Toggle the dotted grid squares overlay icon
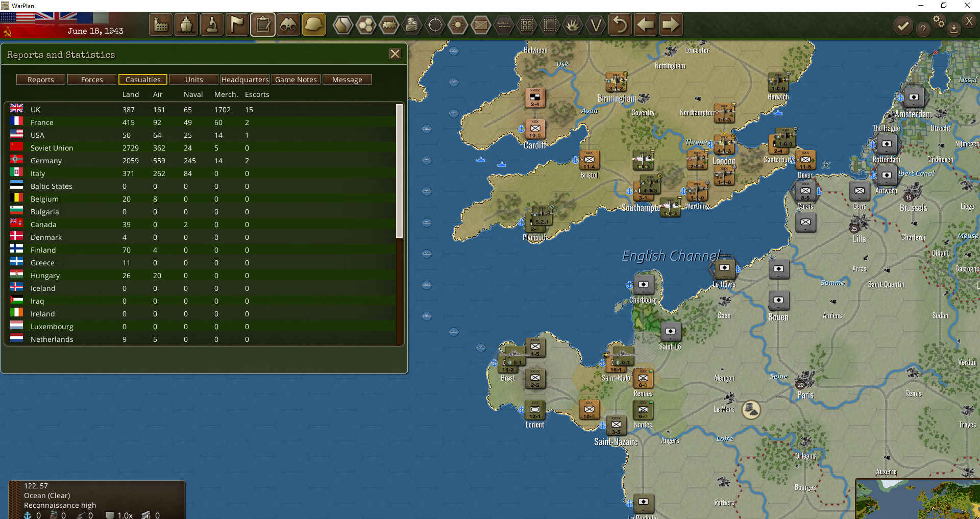The width and height of the screenshot is (980, 519). 527,24
